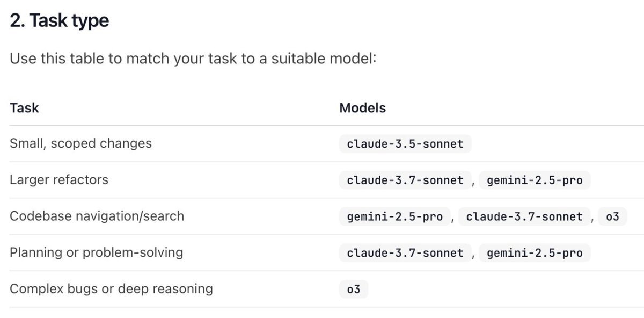Click gemini-2.5-pro in Planning or problem-solving row
Viewport: 644px width, 318px height.
[x=535, y=253]
